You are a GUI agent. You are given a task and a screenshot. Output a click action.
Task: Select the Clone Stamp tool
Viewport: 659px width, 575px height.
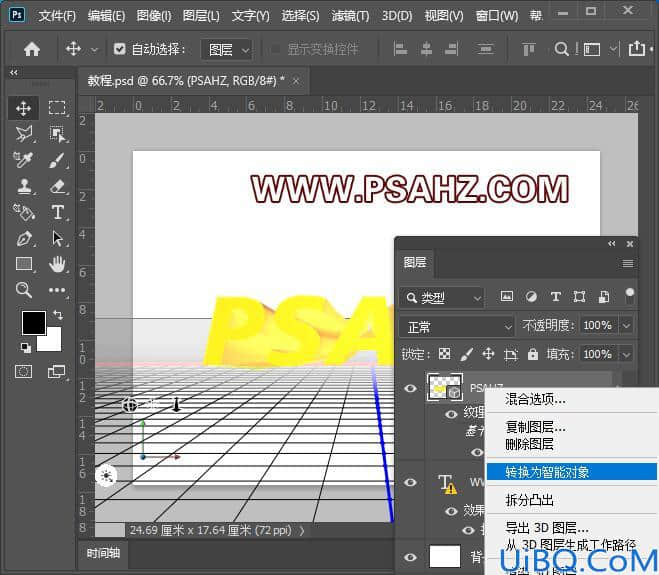[x=24, y=186]
